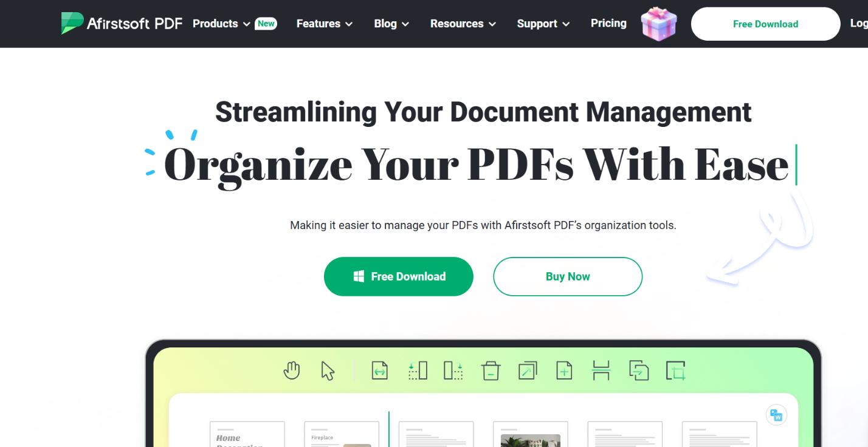Open the gift box promotion icon
The image size is (868, 447).
click(659, 24)
